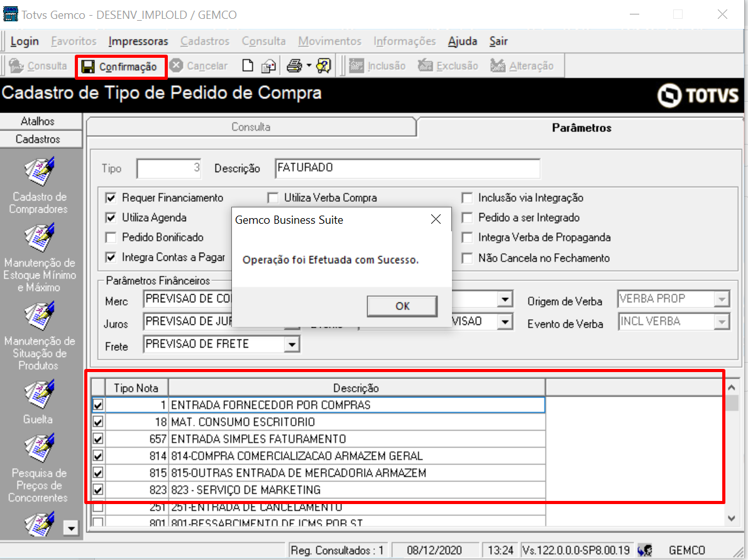The width and height of the screenshot is (748, 560).
Task: Toggle Utiliza Agenda checkbox
Action: click(x=111, y=217)
